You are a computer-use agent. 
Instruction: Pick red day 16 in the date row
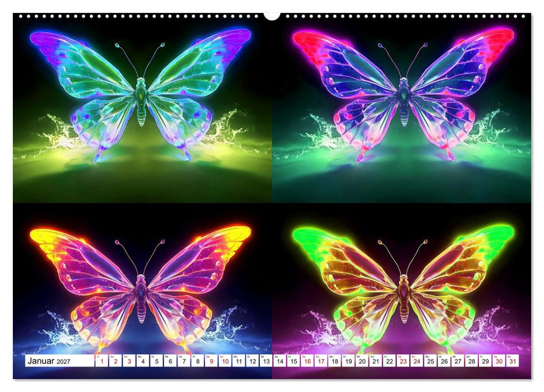(x=307, y=361)
